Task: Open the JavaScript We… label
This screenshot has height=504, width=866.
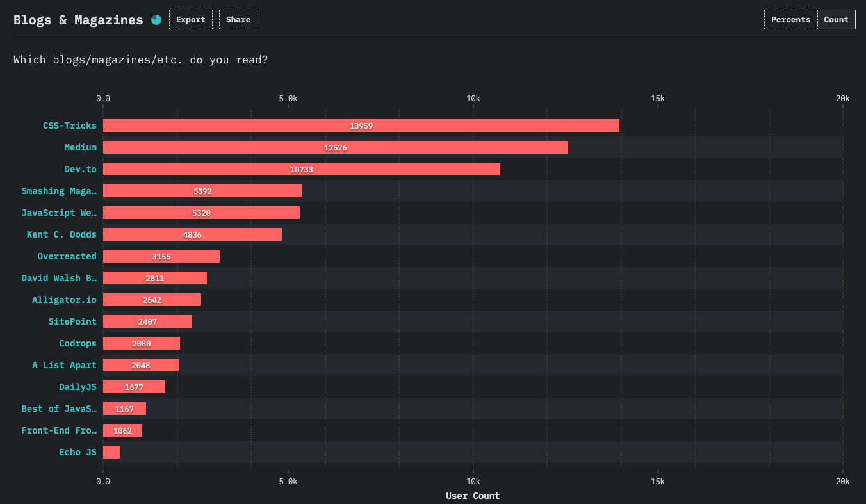Action: [59, 213]
